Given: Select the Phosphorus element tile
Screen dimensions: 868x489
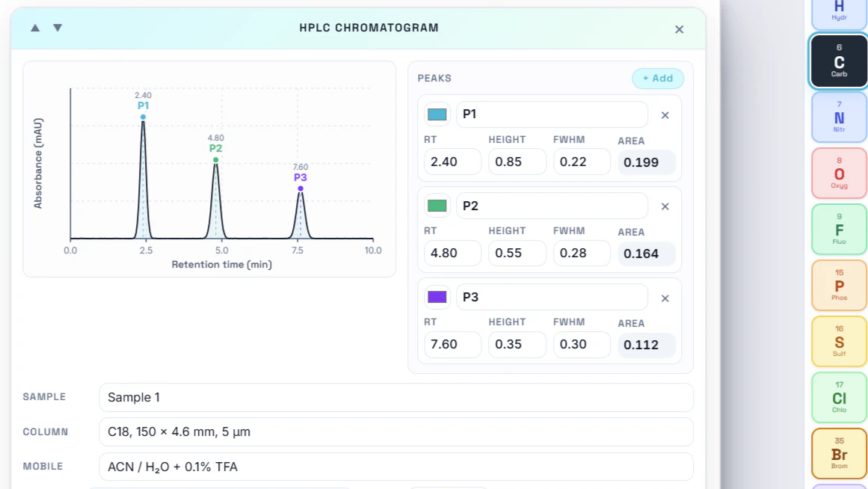Looking at the screenshot, I should (x=839, y=285).
